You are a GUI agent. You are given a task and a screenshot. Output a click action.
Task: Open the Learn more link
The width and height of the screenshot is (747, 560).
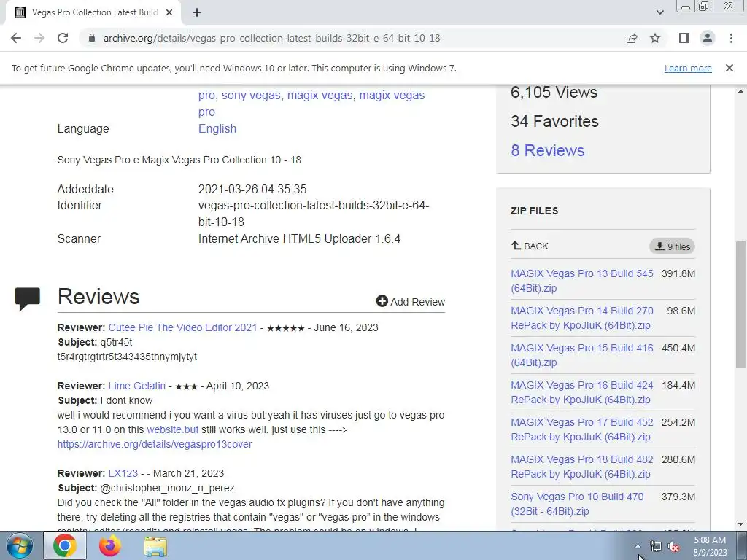point(688,69)
